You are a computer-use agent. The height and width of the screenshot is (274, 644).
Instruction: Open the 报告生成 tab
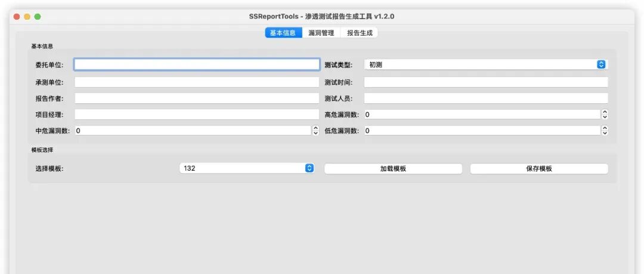360,33
